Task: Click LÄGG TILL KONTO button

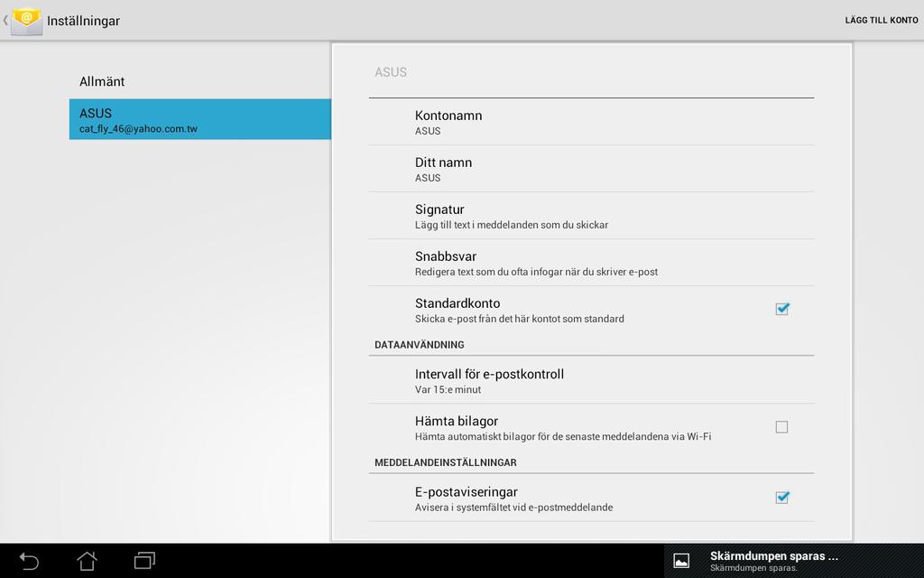Action: tap(882, 21)
